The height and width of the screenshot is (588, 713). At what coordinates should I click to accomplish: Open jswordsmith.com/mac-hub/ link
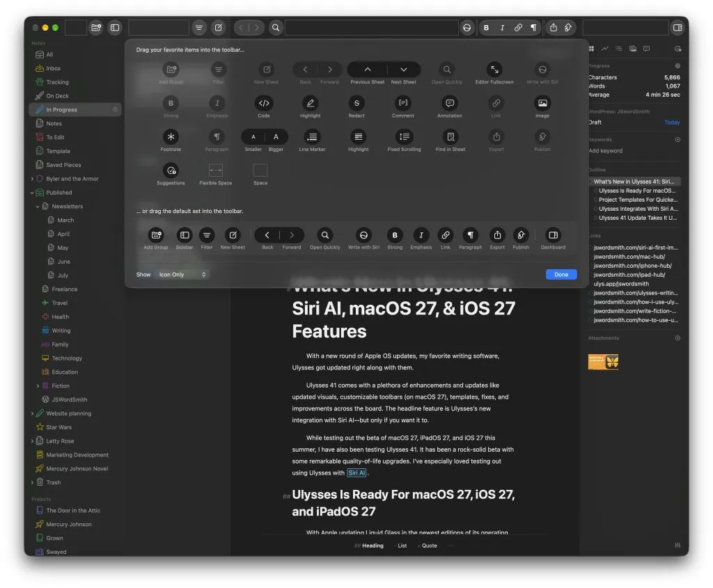[629, 257]
